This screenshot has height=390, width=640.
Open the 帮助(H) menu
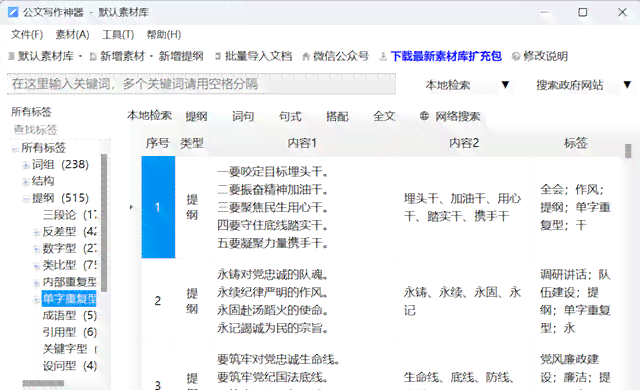point(164,35)
